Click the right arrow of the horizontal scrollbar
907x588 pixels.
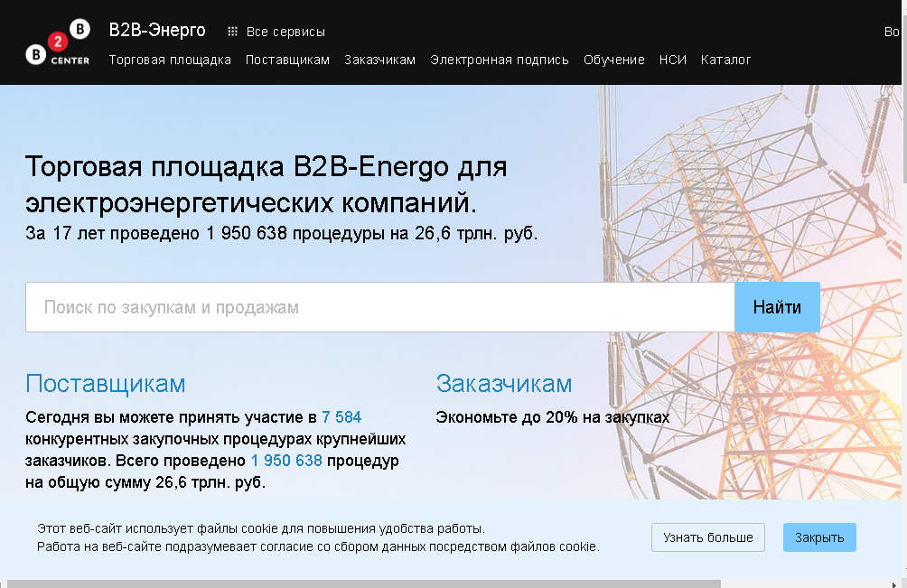895,584
